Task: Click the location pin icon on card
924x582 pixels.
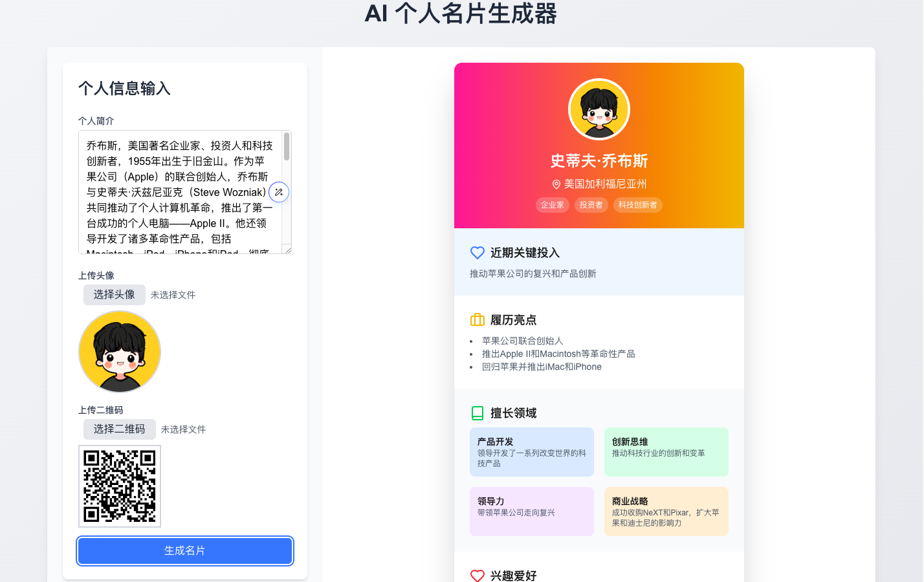Action: tap(556, 184)
